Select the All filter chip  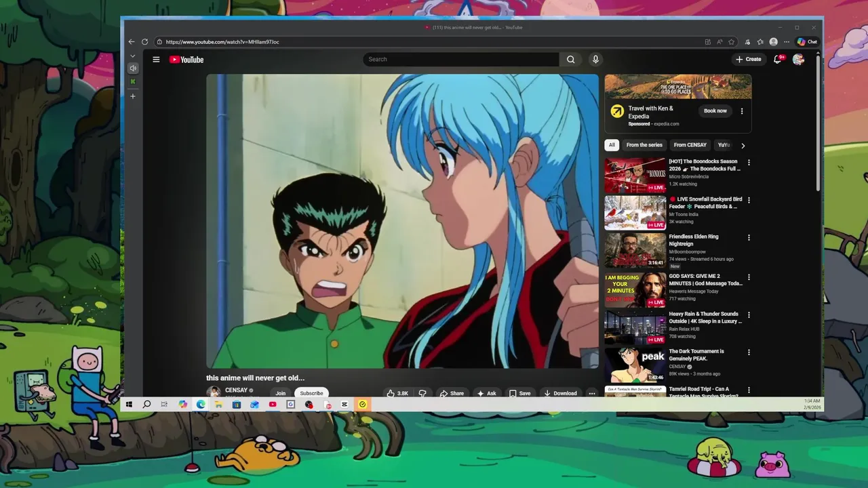pos(612,145)
